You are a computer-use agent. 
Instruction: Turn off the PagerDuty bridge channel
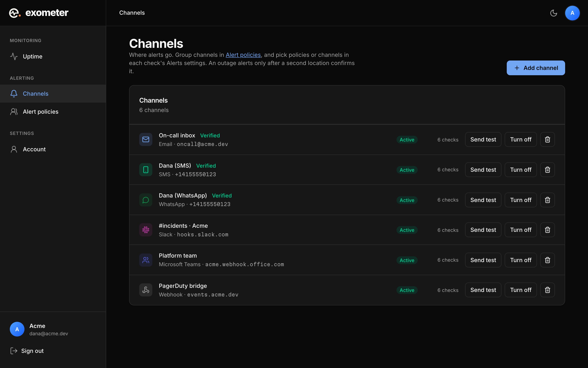click(x=521, y=290)
